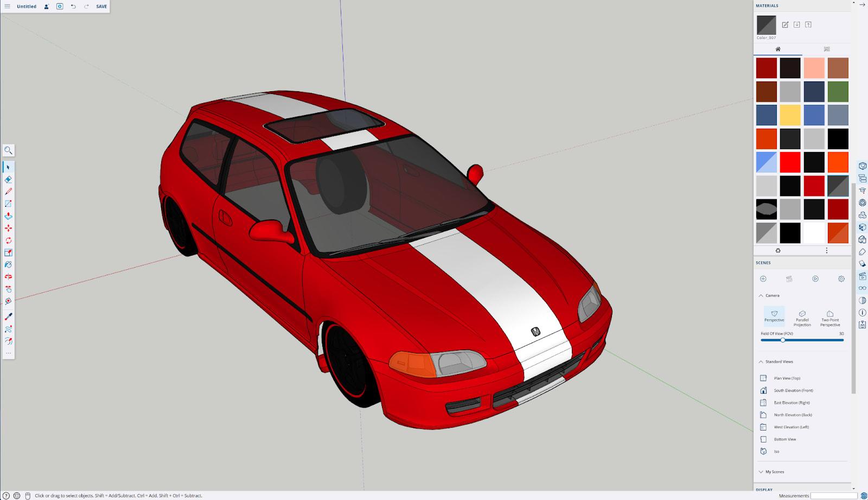Select the Rotate tool
The image size is (868, 500).
pyautogui.click(x=8, y=240)
